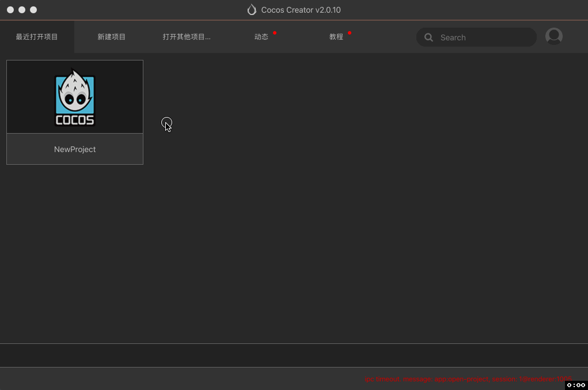
Task: Open the NewProject thumbnail image
Action: click(75, 97)
